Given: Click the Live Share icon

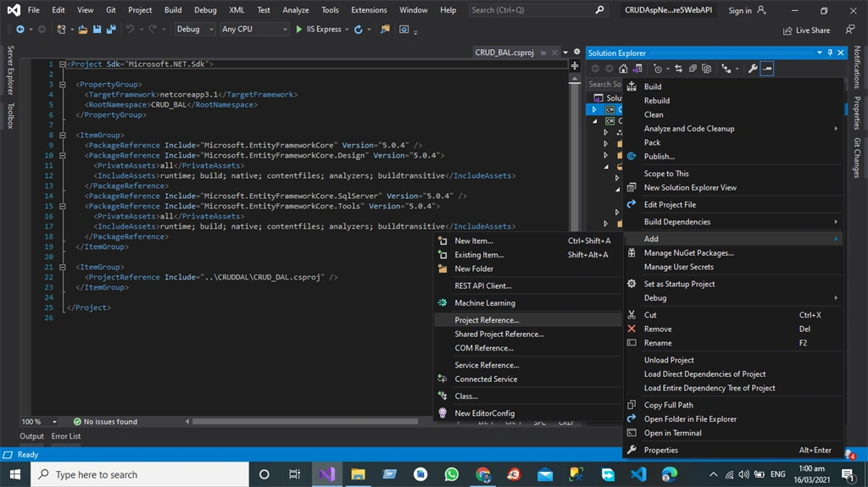Looking at the screenshot, I should [787, 30].
